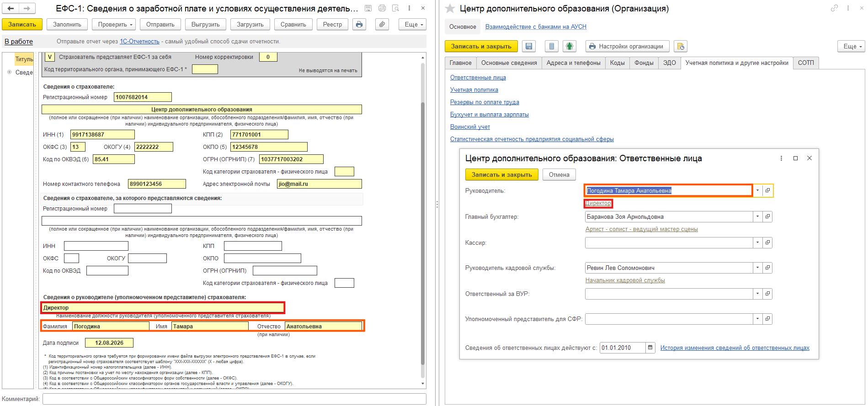Image resolution: width=868 pixels, height=406 pixels.
Task: Click Отмена in Ответственные лица dialog
Action: (559, 174)
